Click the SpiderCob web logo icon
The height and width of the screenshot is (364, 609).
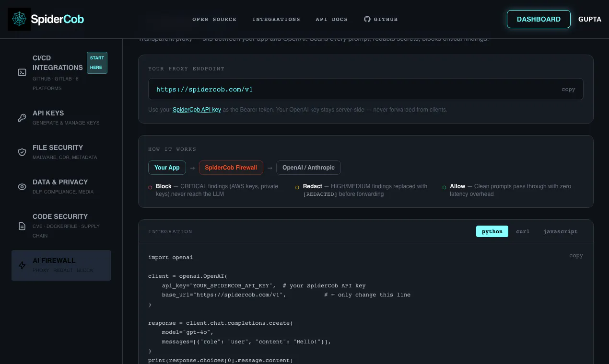coord(19,19)
